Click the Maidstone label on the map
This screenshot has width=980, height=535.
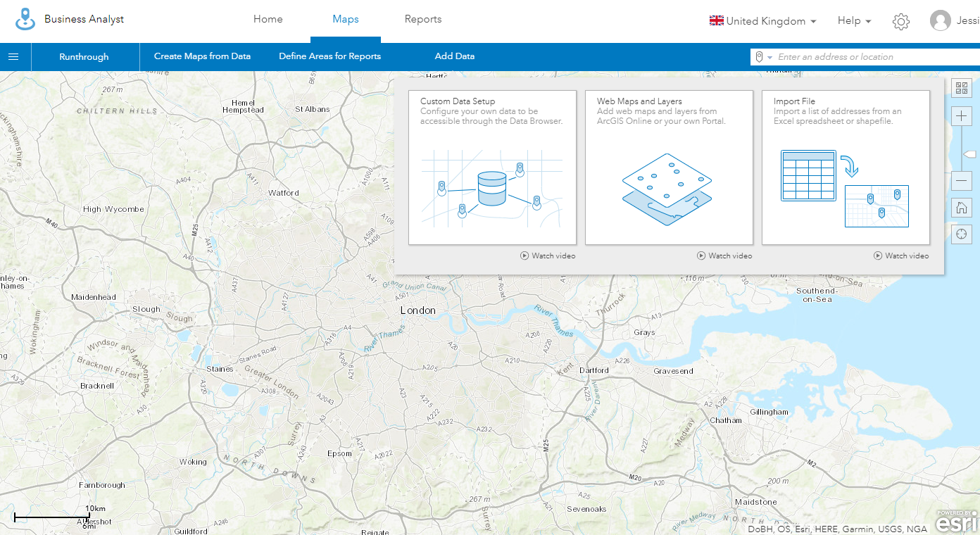[756, 502]
